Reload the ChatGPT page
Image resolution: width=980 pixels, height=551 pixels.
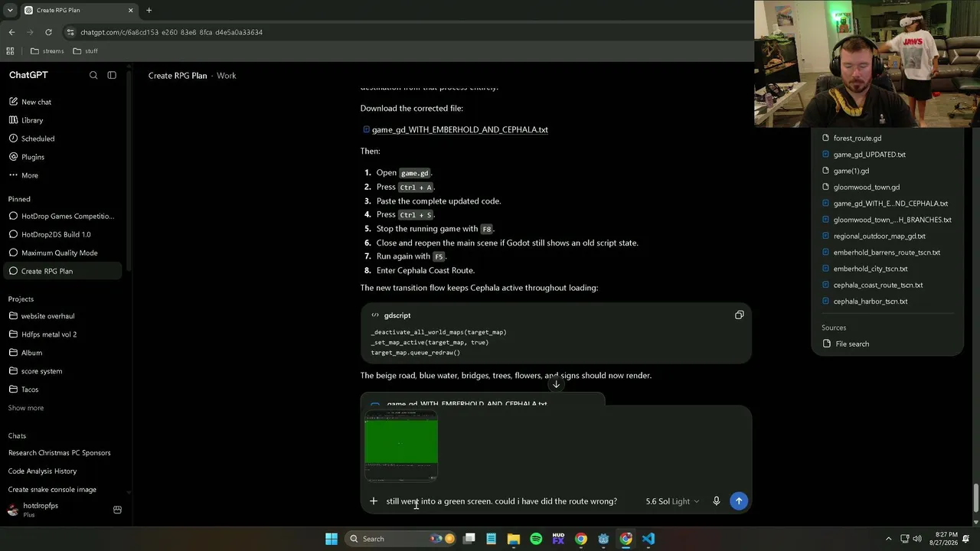coord(48,32)
